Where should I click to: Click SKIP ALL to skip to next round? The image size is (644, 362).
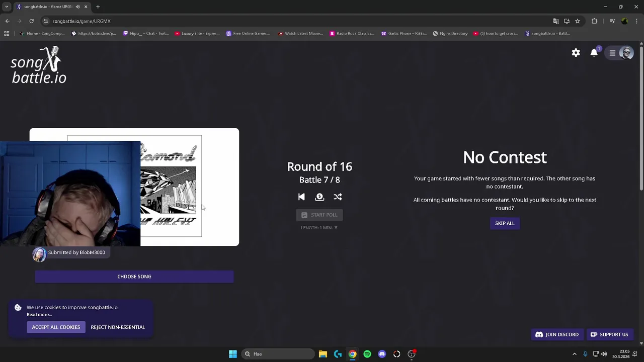(505, 223)
